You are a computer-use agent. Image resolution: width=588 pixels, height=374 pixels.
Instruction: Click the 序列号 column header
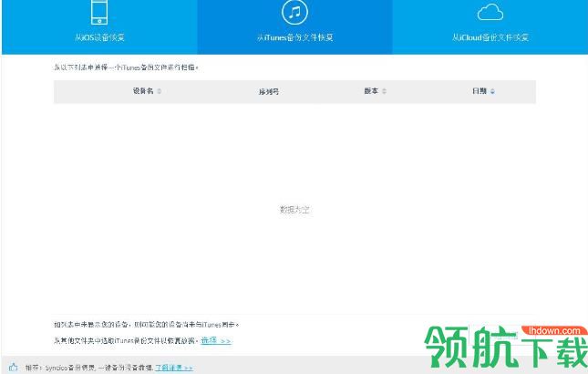pos(269,91)
